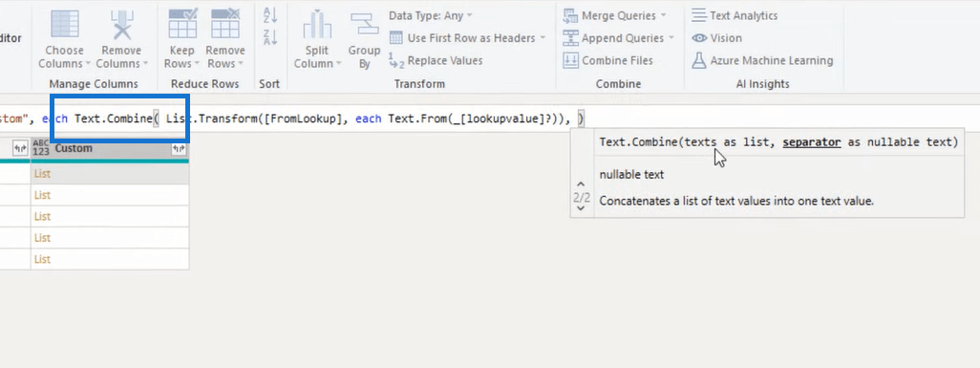
Task: Click the Remove Columns icon
Action: pos(121,25)
